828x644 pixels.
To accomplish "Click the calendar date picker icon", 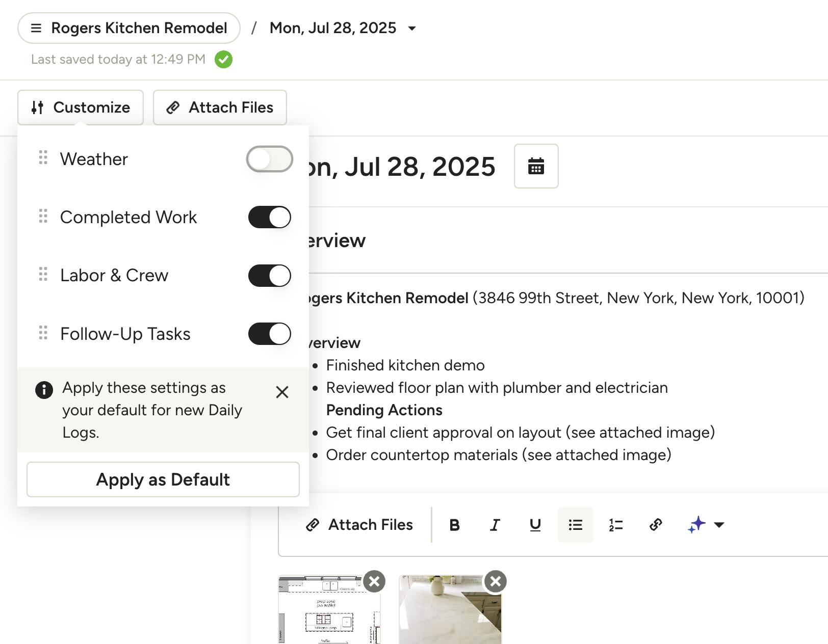I will click(x=536, y=166).
